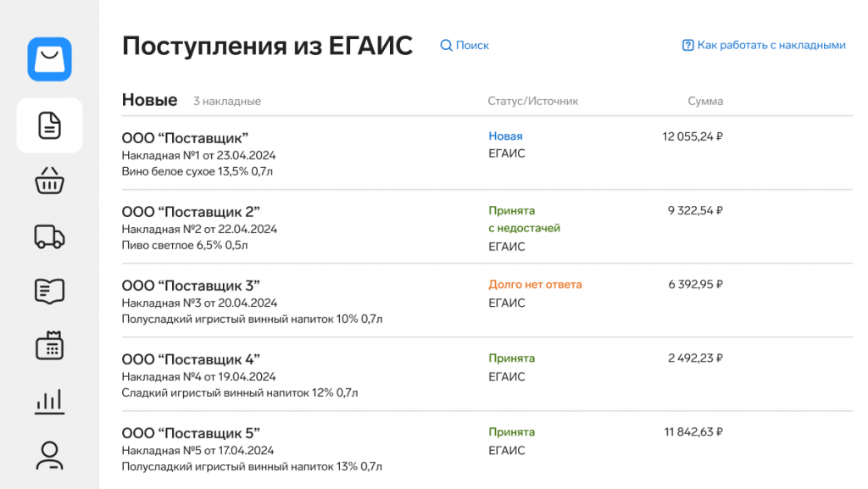Click the Долго нет ответа status

(x=535, y=284)
